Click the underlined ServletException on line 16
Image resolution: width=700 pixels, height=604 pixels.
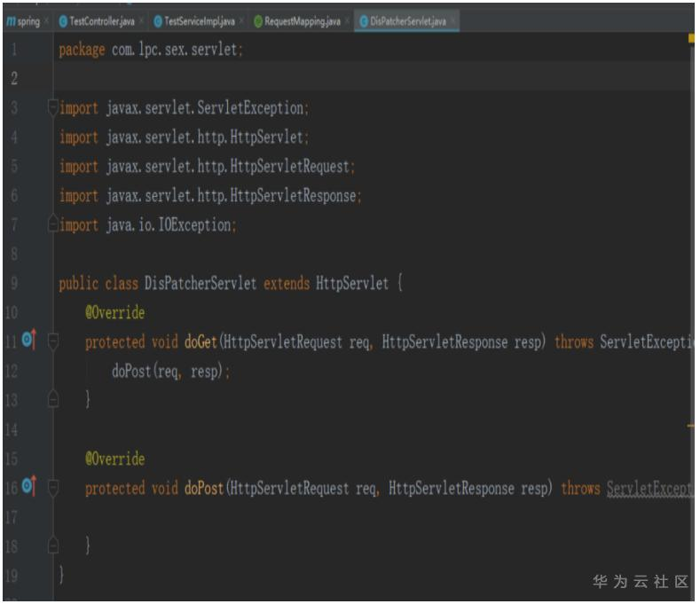tap(650, 489)
